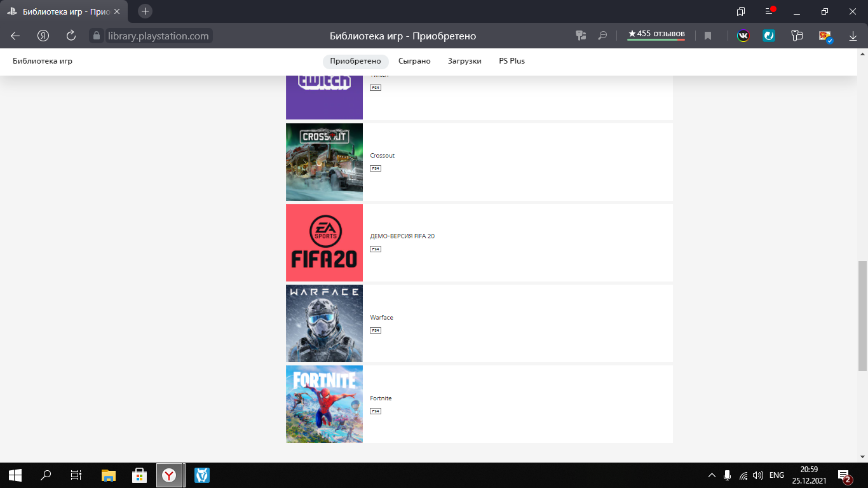868x488 pixels.
Task: Click the teal extension icon
Action: (x=769, y=36)
